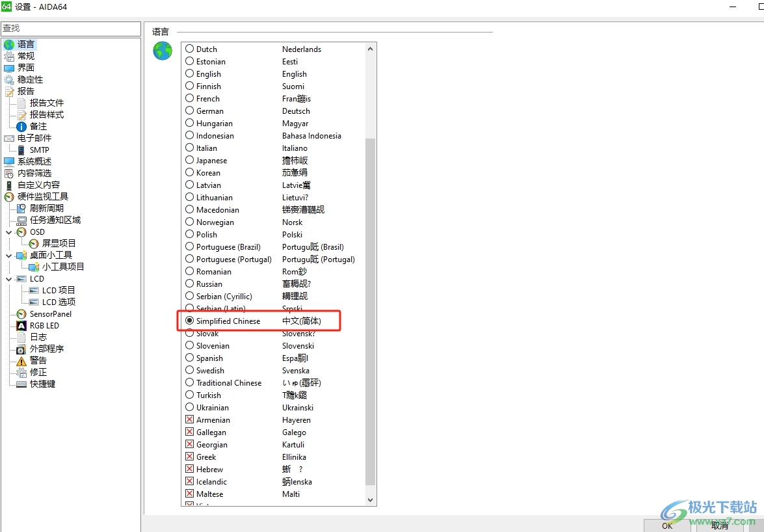
Task: Select the German radio button
Action: click(x=190, y=111)
